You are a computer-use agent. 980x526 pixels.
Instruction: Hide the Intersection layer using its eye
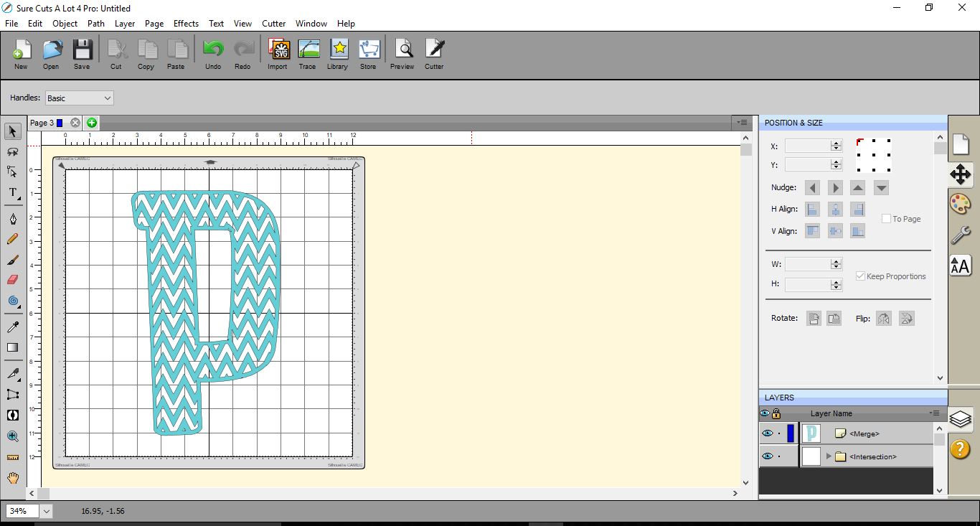[768, 456]
